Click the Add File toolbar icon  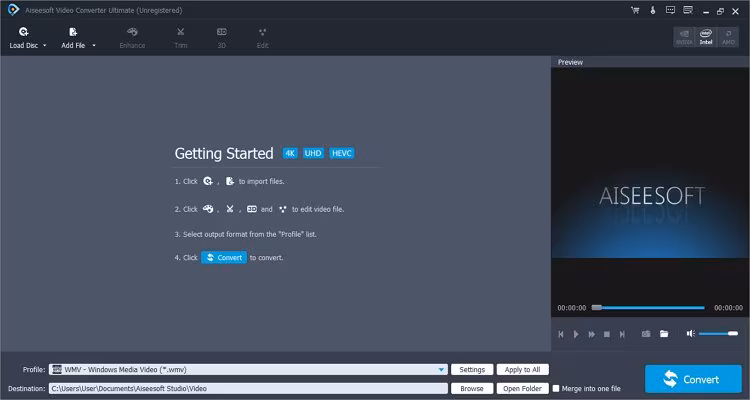[73, 32]
